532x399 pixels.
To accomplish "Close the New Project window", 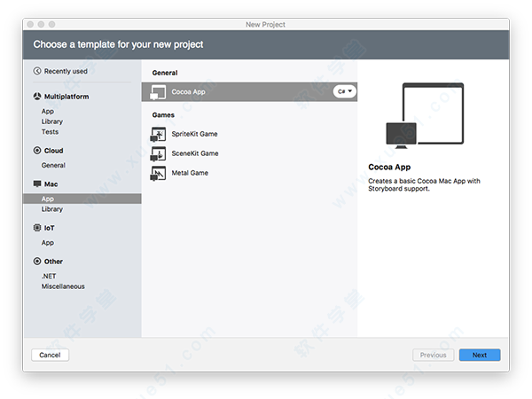I will click(x=30, y=25).
